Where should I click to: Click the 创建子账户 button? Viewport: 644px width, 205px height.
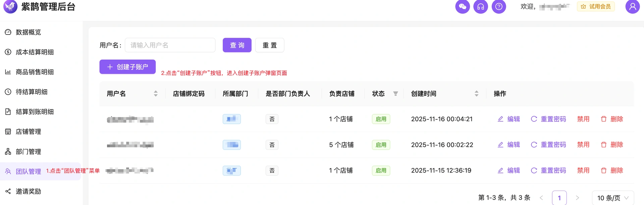pyautogui.click(x=127, y=67)
